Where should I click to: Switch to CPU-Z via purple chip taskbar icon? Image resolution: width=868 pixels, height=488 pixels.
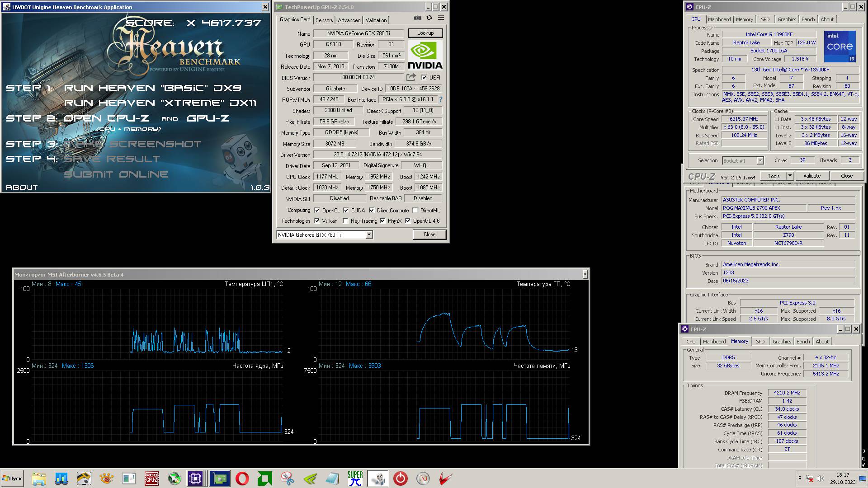pyautogui.click(x=195, y=479)
